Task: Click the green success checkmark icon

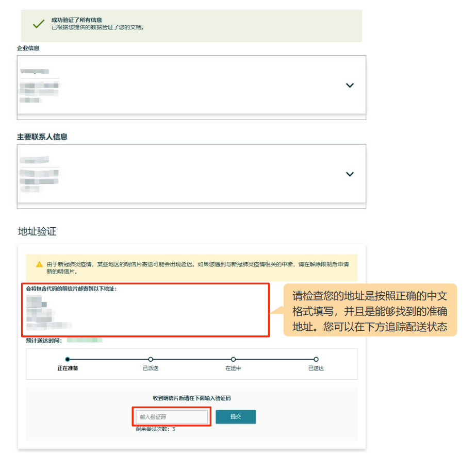Action: (39, 24)
